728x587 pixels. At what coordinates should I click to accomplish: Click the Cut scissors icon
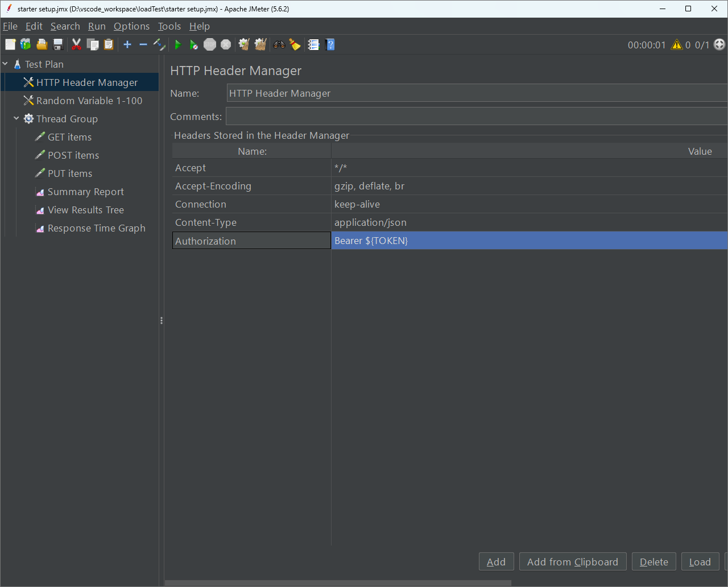click(76, 44)
